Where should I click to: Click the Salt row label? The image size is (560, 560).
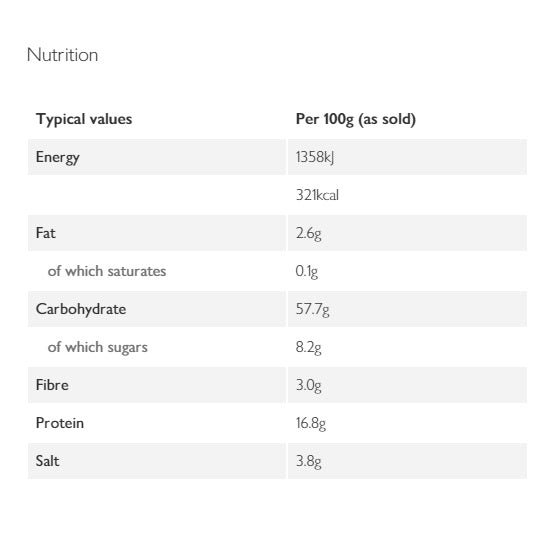(x=48, y=461)
